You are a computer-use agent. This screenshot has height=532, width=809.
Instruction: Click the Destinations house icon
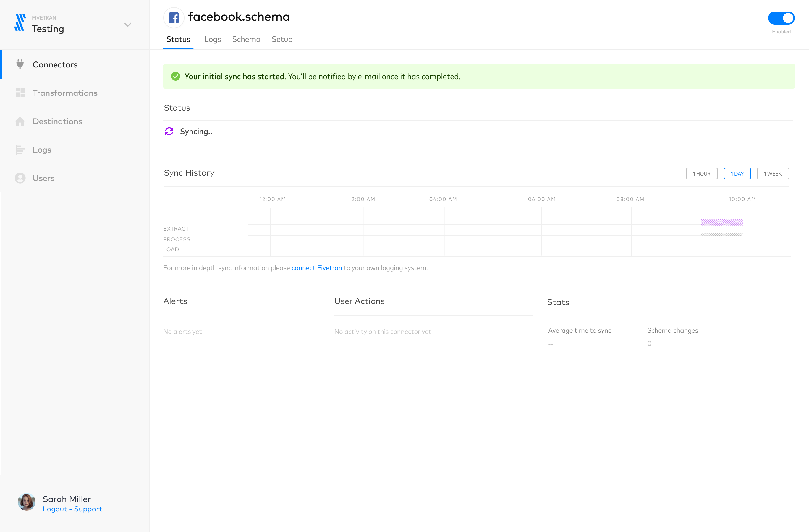tap(20, 121)
